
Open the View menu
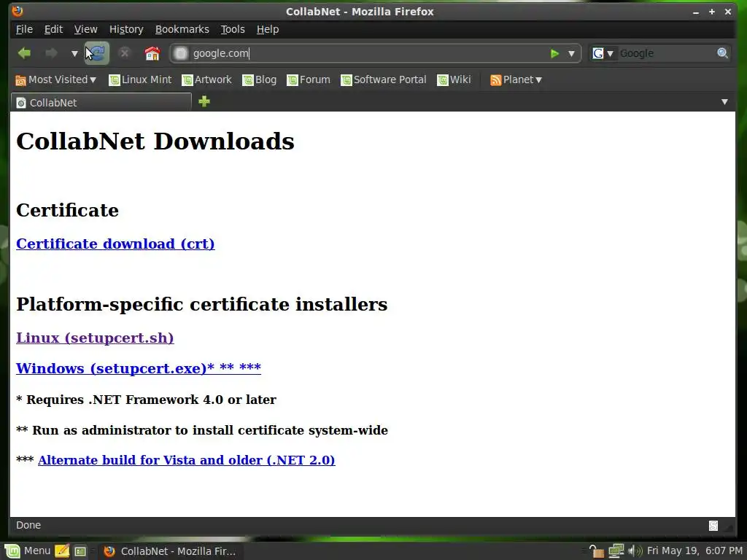(x=86, y=29)
